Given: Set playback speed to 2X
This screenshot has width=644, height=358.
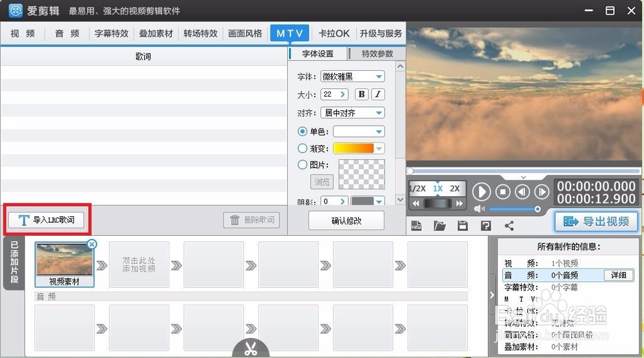Looking at the screenshot, I should (455, 189).
